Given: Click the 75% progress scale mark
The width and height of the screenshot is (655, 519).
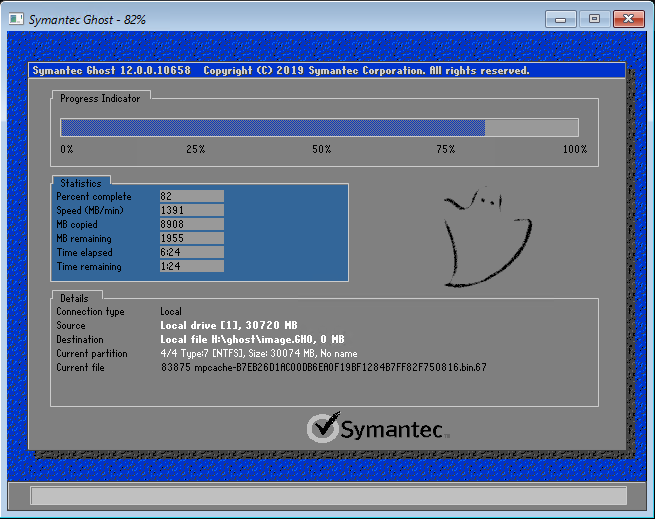Looking at the screenshot, I should click(x=446, y=149).
